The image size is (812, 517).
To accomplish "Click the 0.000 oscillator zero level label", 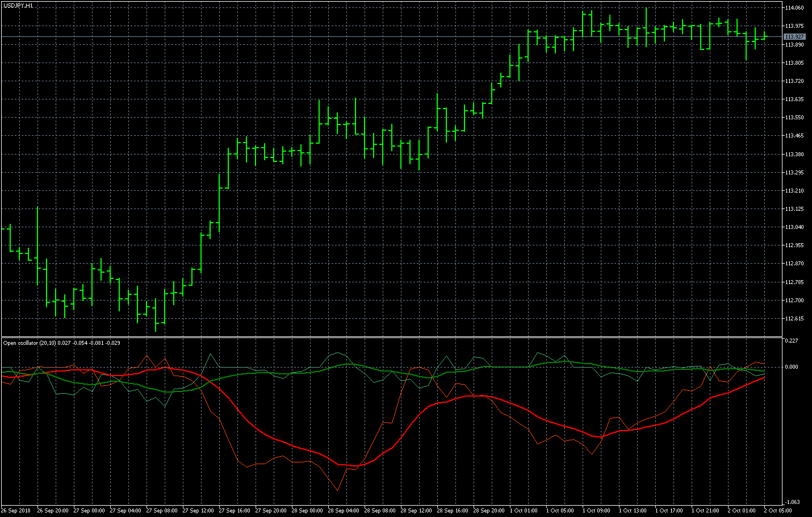I will (x=792, y=367).
